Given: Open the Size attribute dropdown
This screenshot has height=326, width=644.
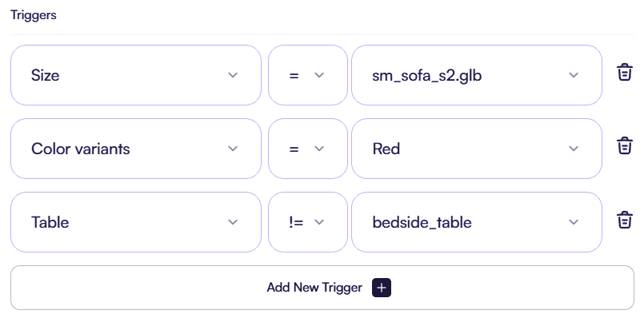Looking at the screenshot, I should [135, 75].
